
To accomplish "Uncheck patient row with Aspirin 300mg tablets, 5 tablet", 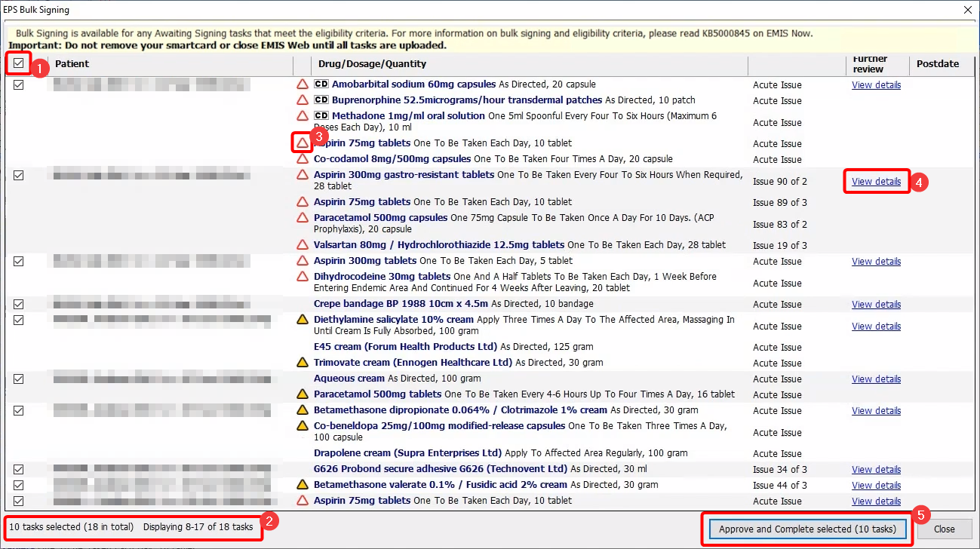I will point(19,261).
